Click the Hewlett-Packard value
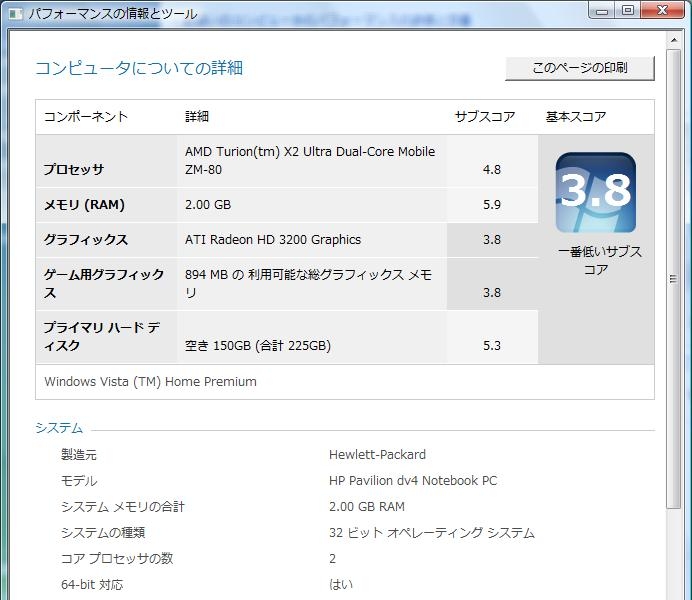692x600 pixels. pos(377,454)
